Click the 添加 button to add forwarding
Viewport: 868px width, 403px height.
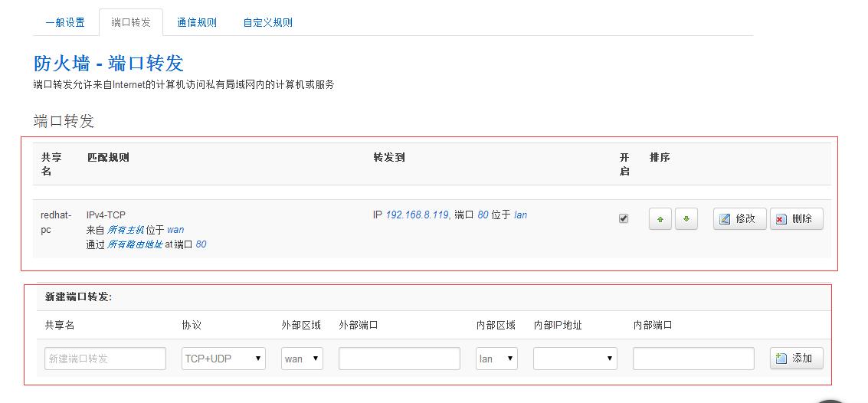(797, 358)
